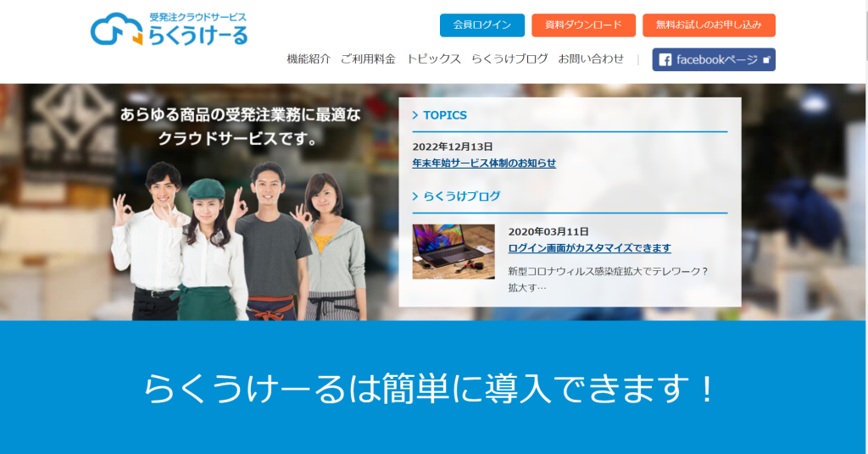Viewport: 868px width, 454px height.
Task: Click the らくうけーるは簡単に導入できます！ banner heading
Action: [x=431, y=389]
